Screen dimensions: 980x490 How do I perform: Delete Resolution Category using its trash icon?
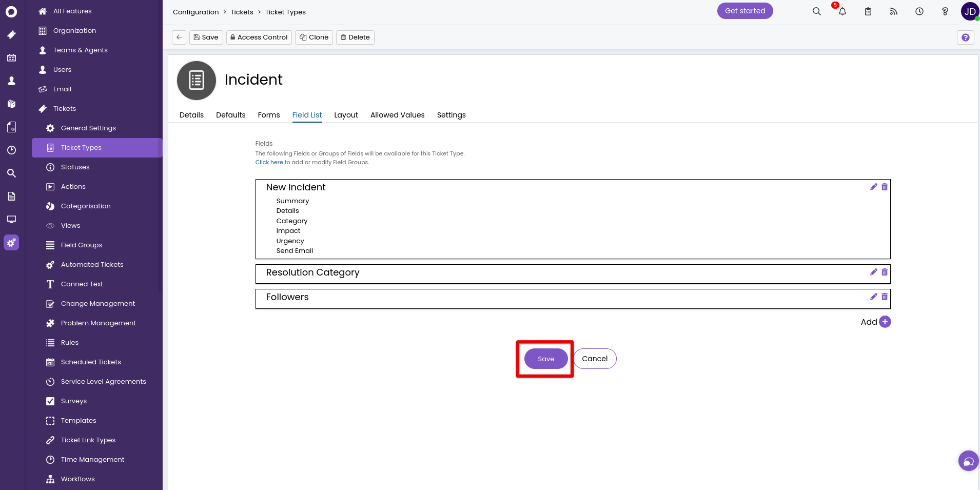tap(884, 272)
